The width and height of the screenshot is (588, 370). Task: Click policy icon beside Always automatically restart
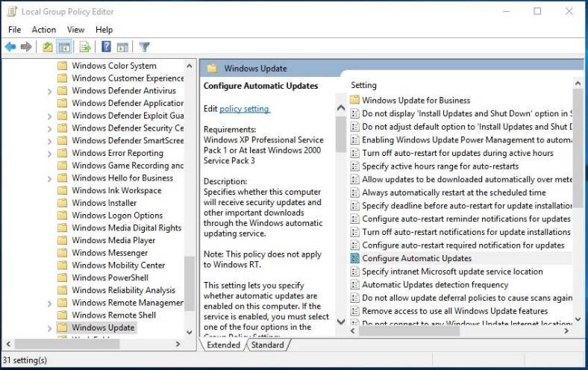click(x=354, y=192)
